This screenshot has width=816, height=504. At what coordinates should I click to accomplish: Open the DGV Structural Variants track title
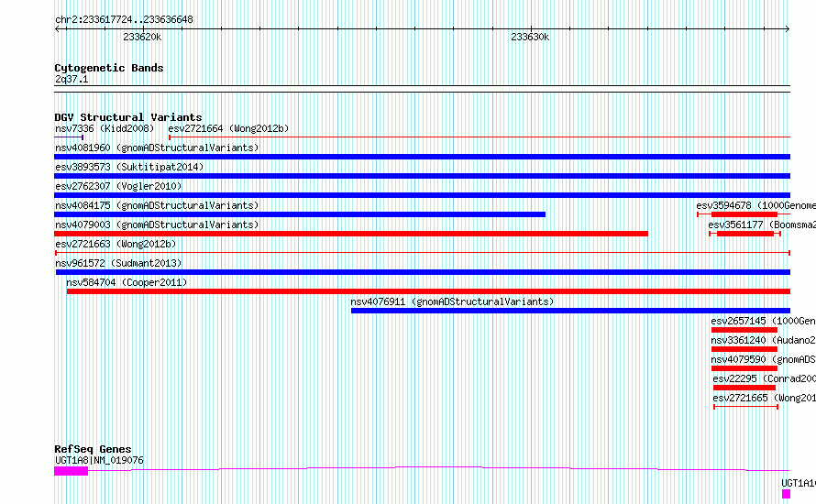[x=128, y=117]
